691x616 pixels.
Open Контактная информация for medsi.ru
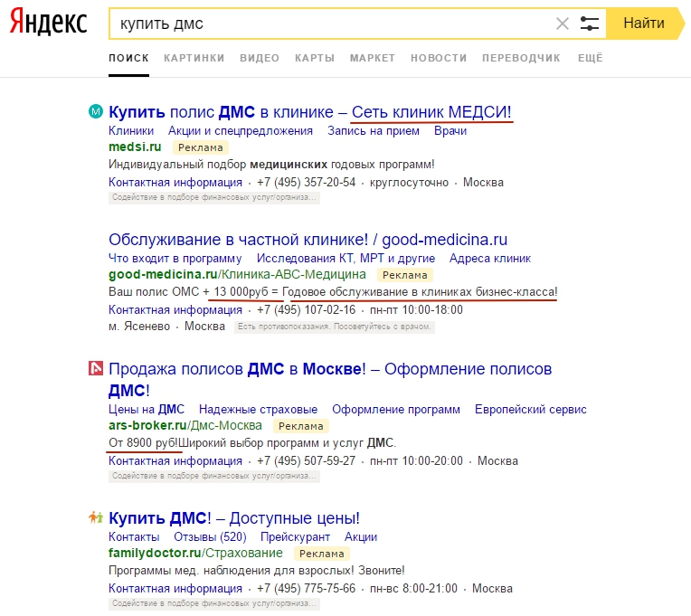click(x=175, y=183)
